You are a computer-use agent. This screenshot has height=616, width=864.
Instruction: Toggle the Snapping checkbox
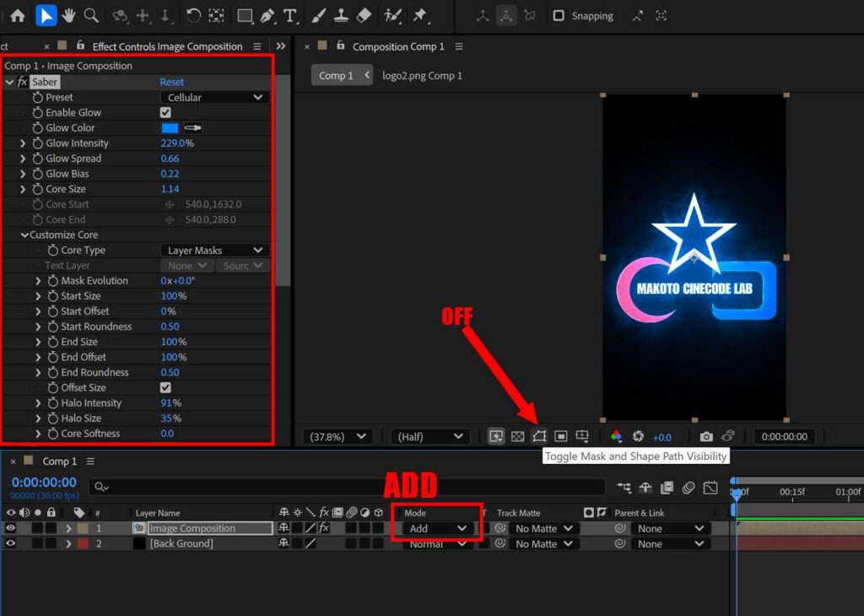click(x=559, y=15)
